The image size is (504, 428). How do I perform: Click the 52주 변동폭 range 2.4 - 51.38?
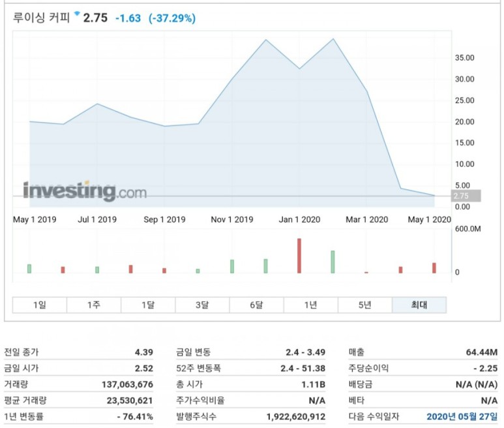point(303,368)
